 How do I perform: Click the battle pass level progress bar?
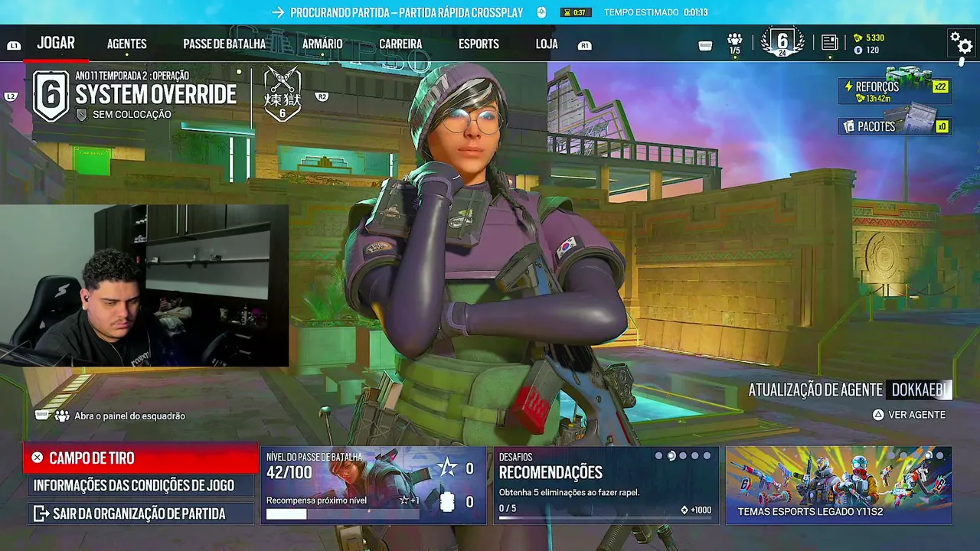[x=342, y=514]
